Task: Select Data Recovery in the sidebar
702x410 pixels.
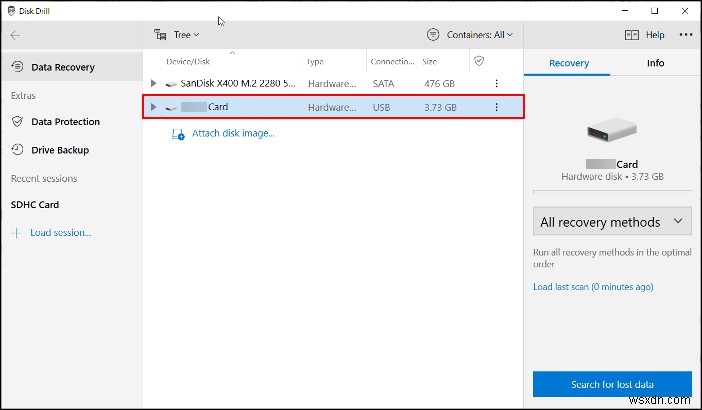Action: (x=72, y=67)
